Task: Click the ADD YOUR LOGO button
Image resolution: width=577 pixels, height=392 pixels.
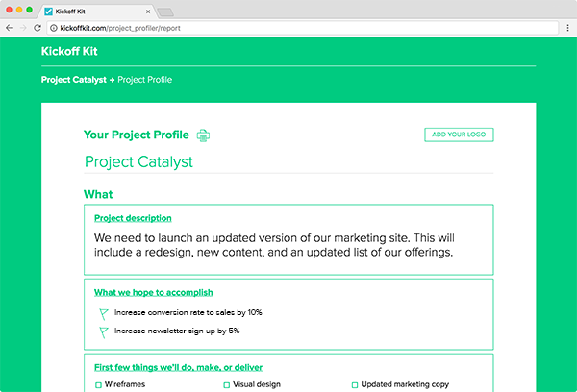Action: click(x=459, y=135)
